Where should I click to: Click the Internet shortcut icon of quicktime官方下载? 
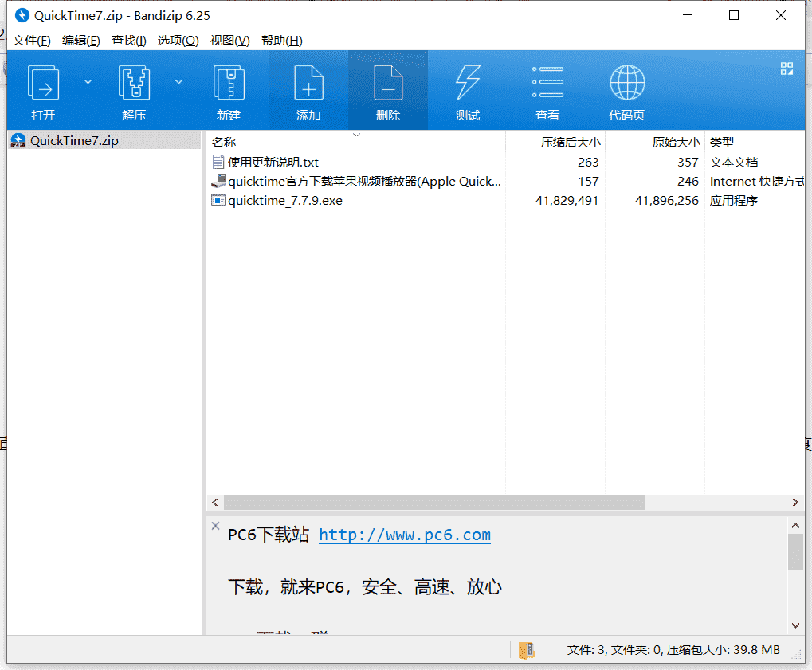pyautogui.click(x=218, y=181)
